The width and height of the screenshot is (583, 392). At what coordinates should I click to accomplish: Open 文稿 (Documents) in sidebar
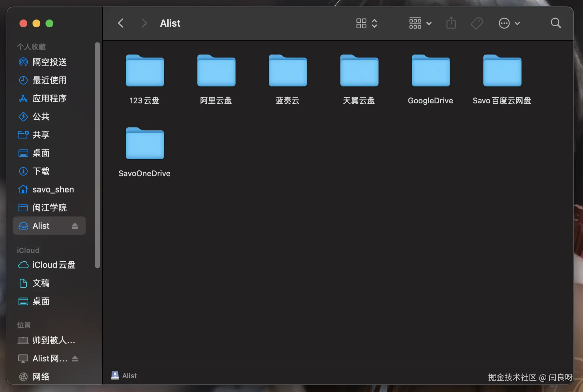[x=49, y=283]
